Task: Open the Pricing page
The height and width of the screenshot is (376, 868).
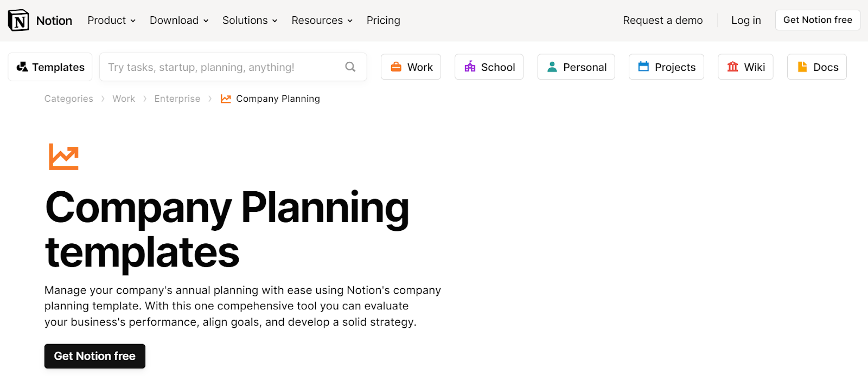Action: [x=383, y=21]
